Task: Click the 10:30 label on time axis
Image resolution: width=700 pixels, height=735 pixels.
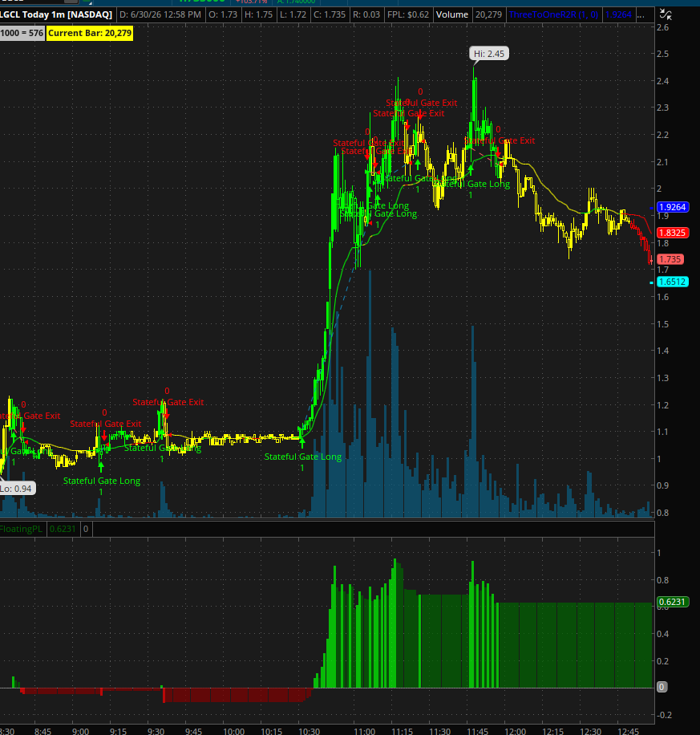Action: 310,731
